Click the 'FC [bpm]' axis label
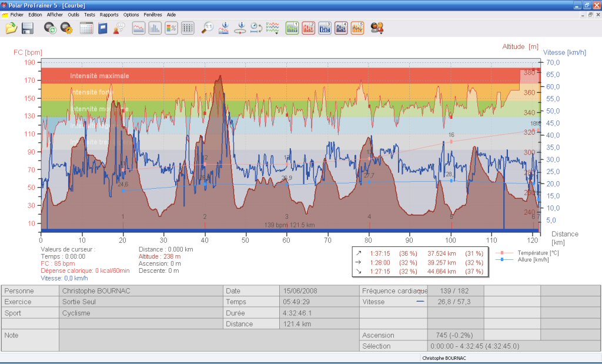The image size is (602, 364). 28,52
